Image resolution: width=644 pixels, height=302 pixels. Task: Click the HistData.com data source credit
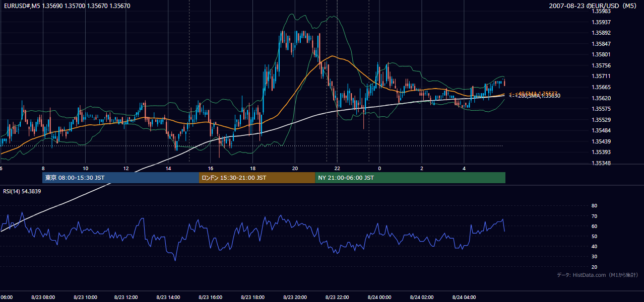[x=598, y=275]
